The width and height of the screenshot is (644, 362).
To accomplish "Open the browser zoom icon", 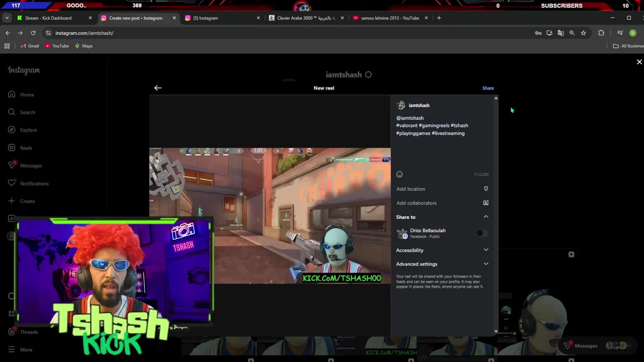I will [572, 33].
